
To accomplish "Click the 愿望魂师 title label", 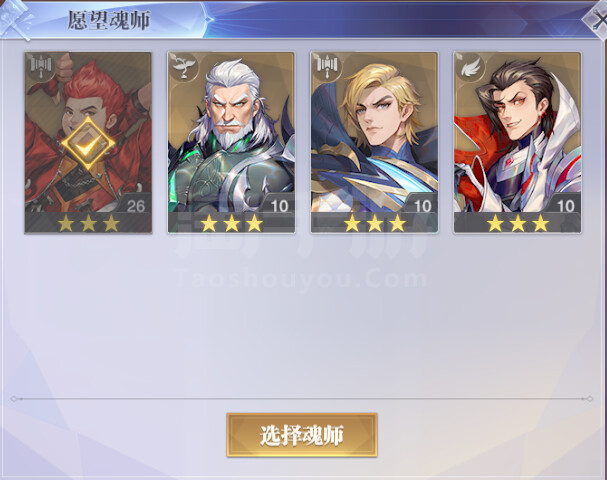I will [x=109, y=20].
